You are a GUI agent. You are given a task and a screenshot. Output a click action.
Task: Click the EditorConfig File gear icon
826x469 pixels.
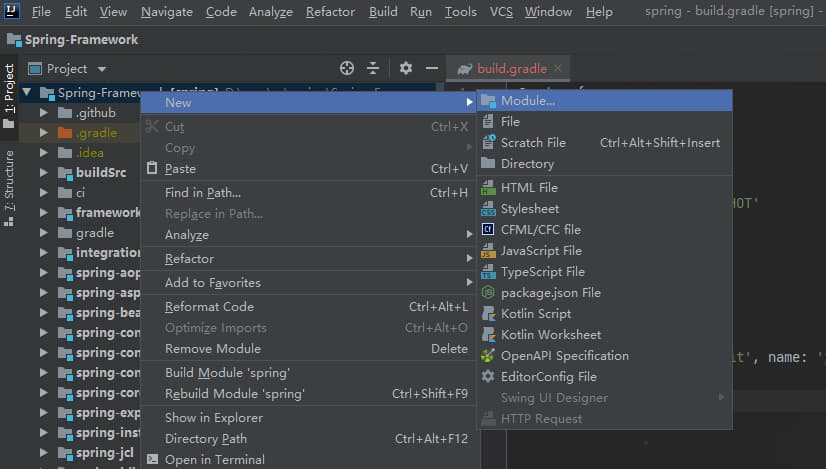click(x=488, y=377)
